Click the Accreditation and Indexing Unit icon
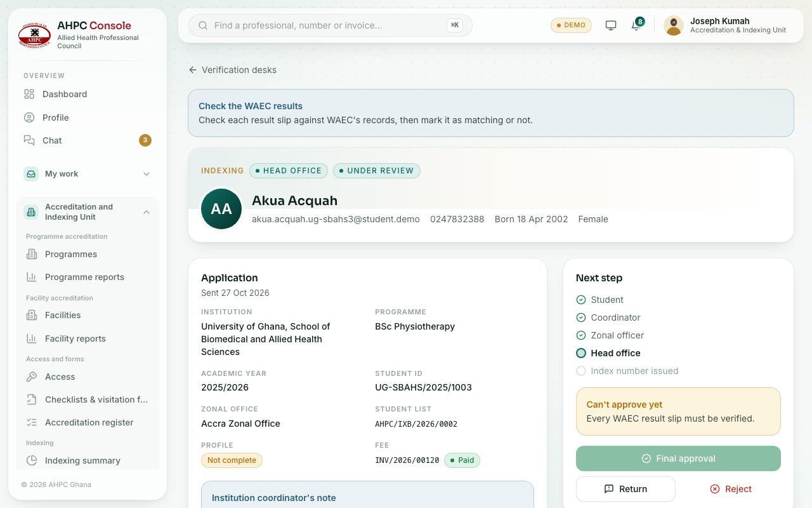The width and height of the screenshot is (812, 508). [31, 212]
